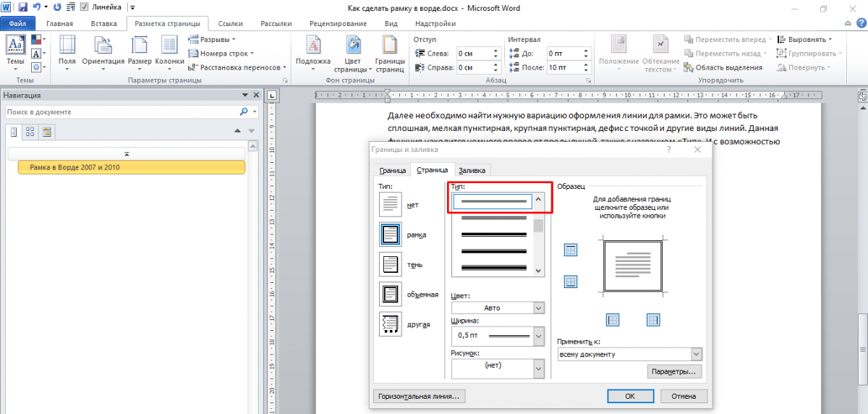The image size is (868, 414).
Task: Click the Границы страниц page borders button
Action: point(390,55)
